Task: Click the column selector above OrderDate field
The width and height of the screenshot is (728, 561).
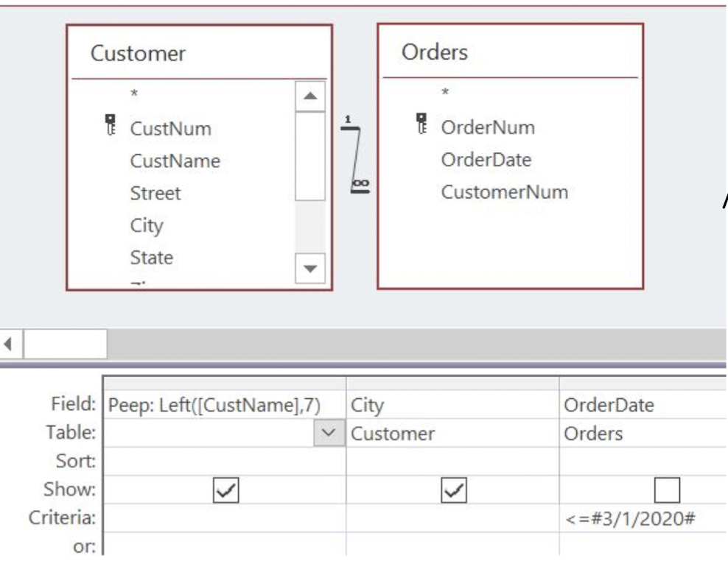Action: [x=643, y=384]
